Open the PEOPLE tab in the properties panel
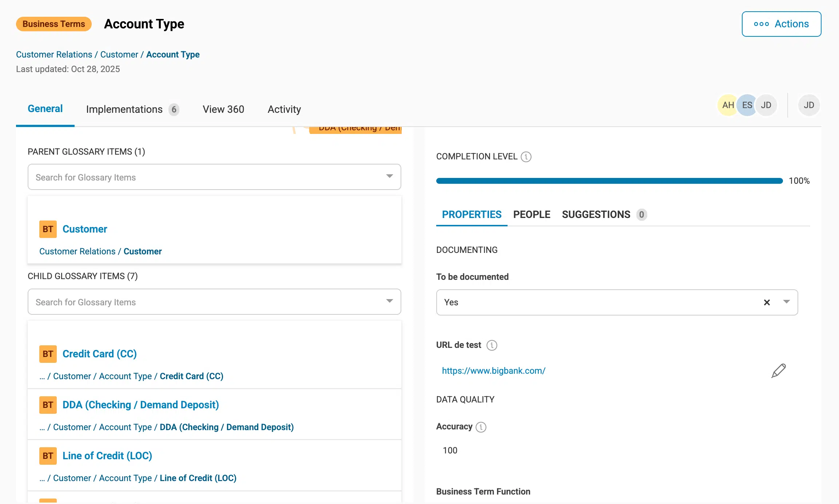The height and width of the screenshot is (504, 839). [532, 214]
